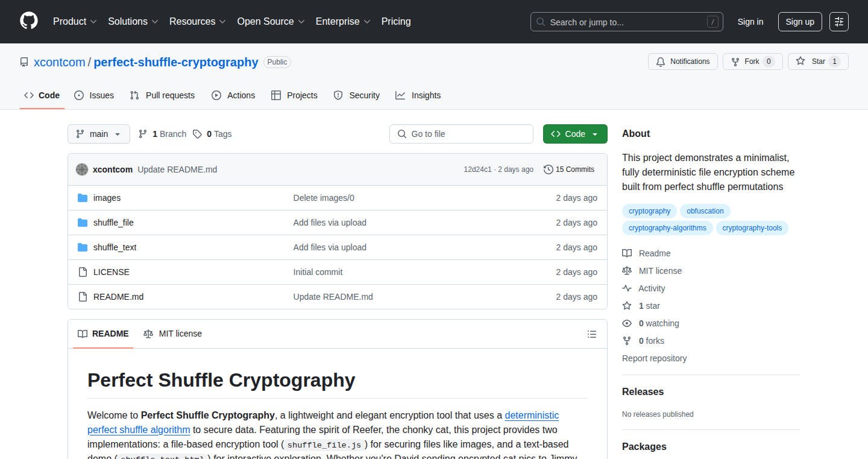Open the deterministic perfect shuffle algorithm link
Screen dimensions: 868x459
(323, 422)
